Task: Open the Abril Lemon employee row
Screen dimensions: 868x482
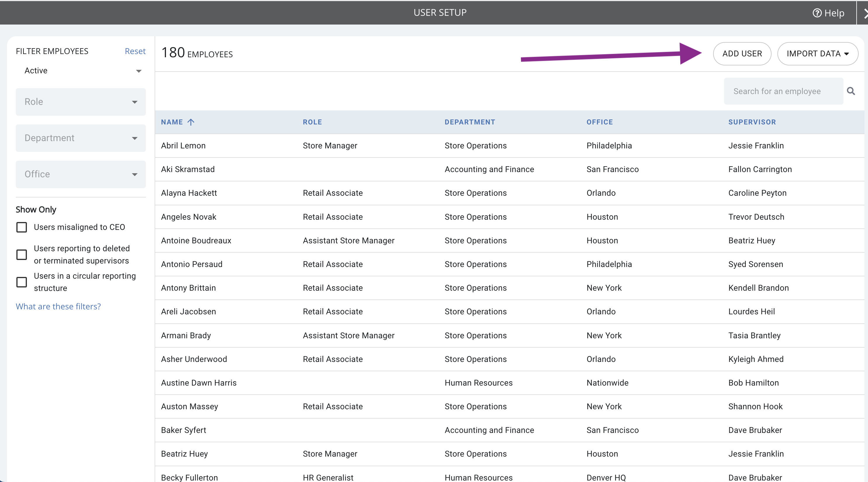Action: tap(509, 146)
